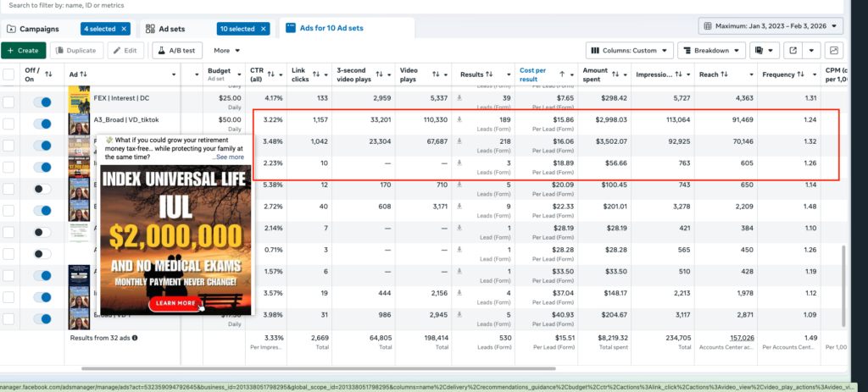
Task: Click the vertical table scrollbar
Action: click(843, 288)
